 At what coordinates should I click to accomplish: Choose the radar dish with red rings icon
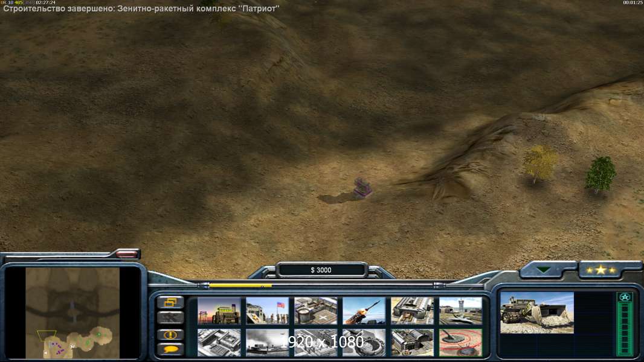[x=460, y=342]
